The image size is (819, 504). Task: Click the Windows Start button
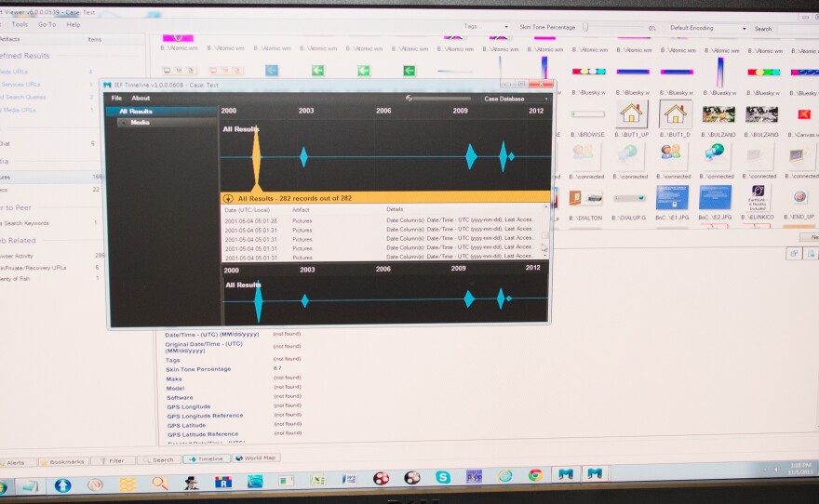[x=3, y=486]
